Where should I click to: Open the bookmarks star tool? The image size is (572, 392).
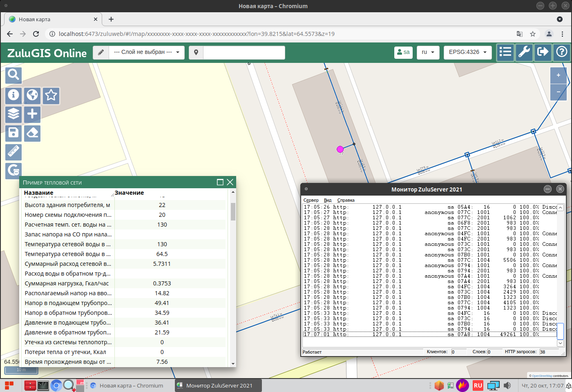point(51,95)
